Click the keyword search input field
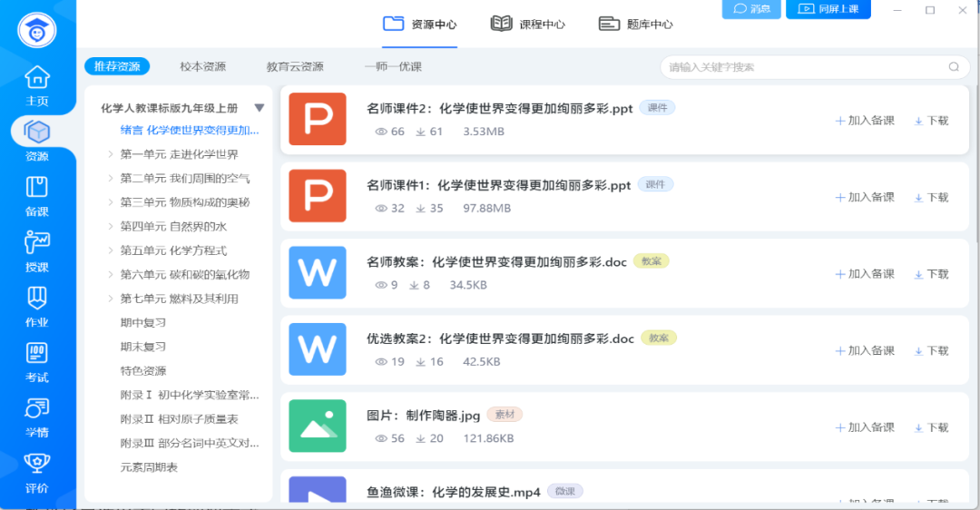Image resolution: width=980 pixels, height=510 pixels. click(803, 67)
